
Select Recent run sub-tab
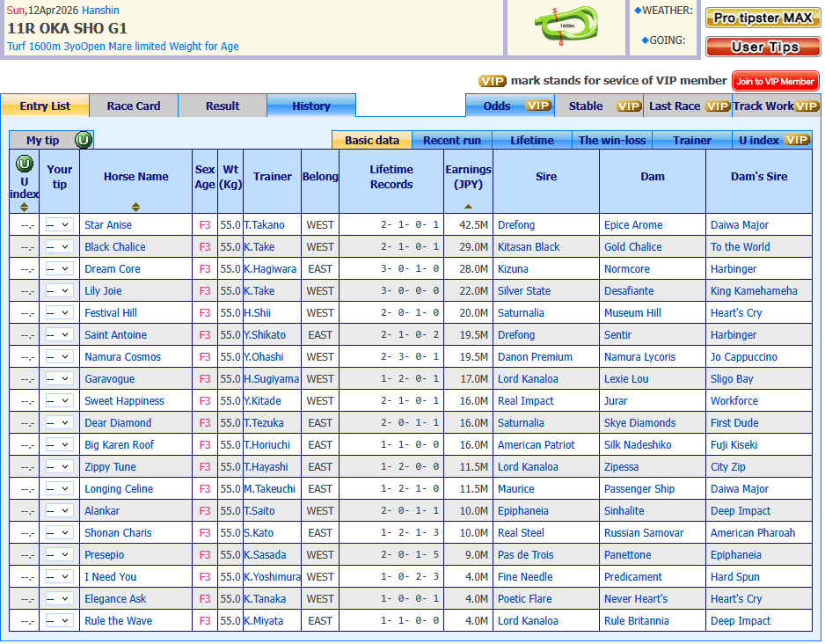click(x=452, y=141)
